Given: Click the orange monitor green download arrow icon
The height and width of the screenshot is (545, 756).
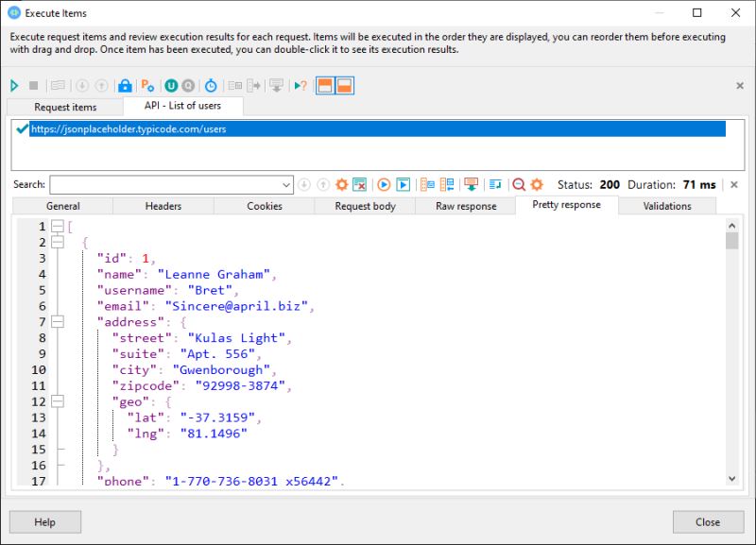Looking at the screenshot, I should pos(471,184).
